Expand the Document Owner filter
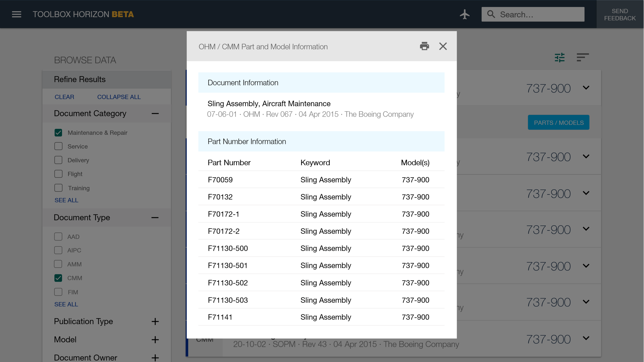This screenshot has width=644, height=362. (155, 358)
